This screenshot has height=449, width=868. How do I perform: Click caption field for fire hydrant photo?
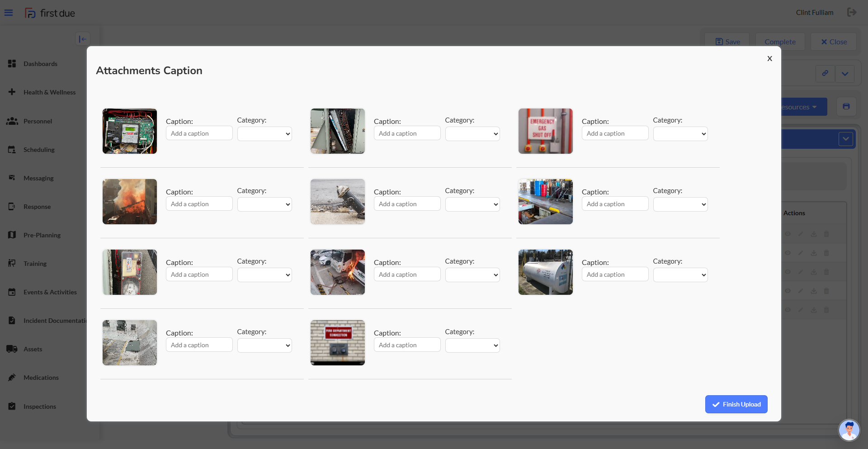tap(407, 204)
